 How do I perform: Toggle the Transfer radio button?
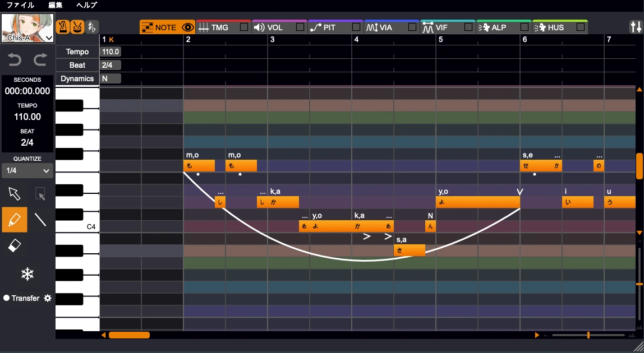(x=6, y=298)
